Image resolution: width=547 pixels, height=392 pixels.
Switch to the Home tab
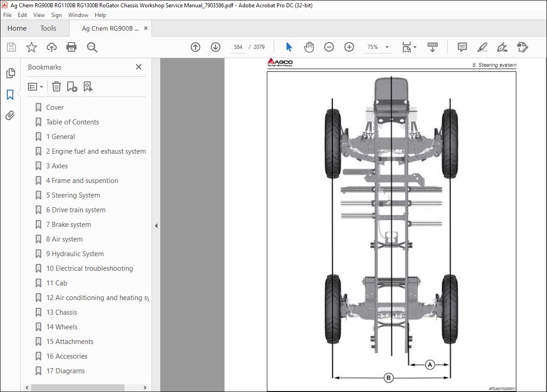17,28
